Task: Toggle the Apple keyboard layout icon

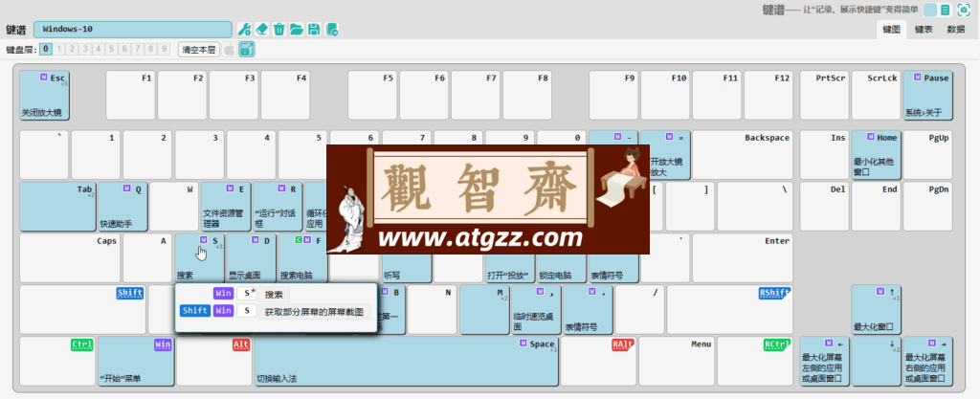Action: point(230,50)
